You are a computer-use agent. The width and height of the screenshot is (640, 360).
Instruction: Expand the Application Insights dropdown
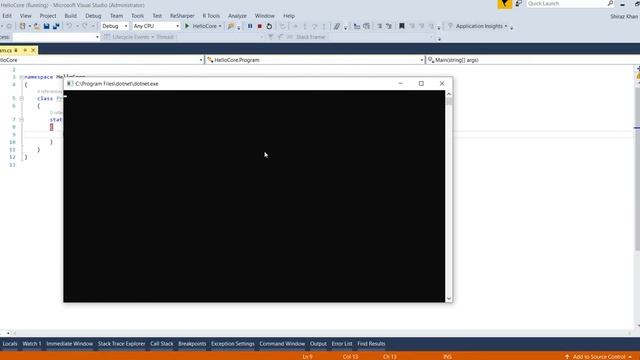tap(506, 26)
